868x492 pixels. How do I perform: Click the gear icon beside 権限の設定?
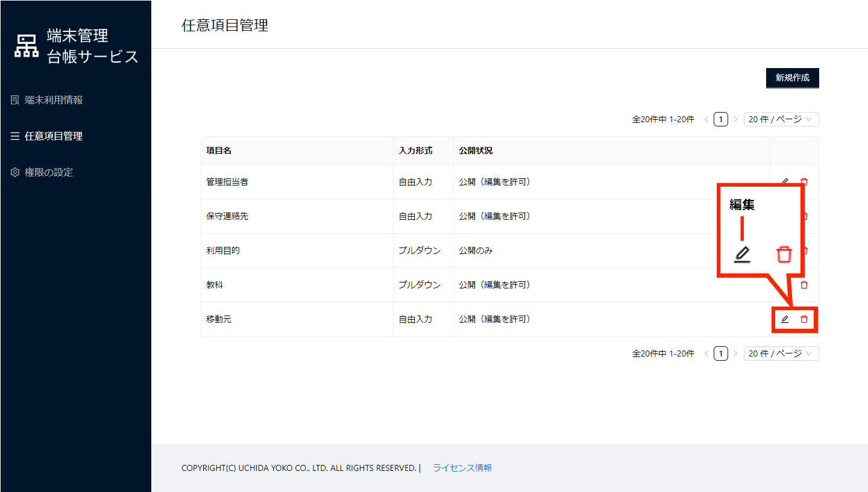[x=15, y=173]
